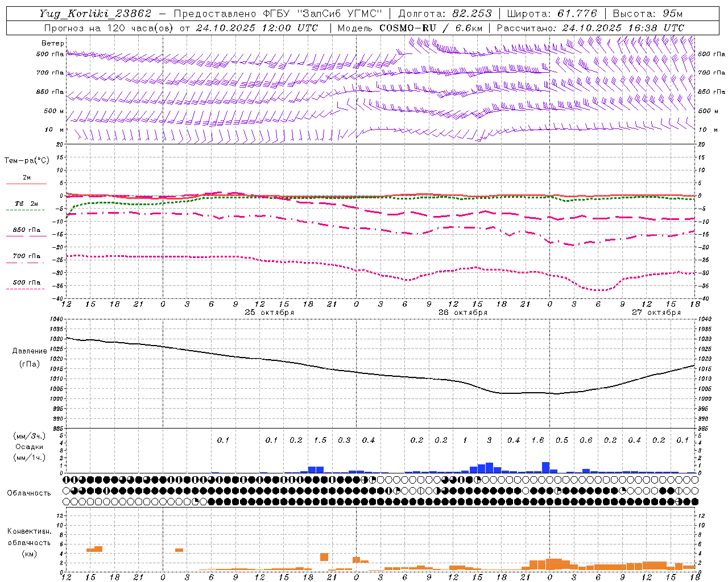Click the '(мм/3ч.)' precipitation unit label

31,436
